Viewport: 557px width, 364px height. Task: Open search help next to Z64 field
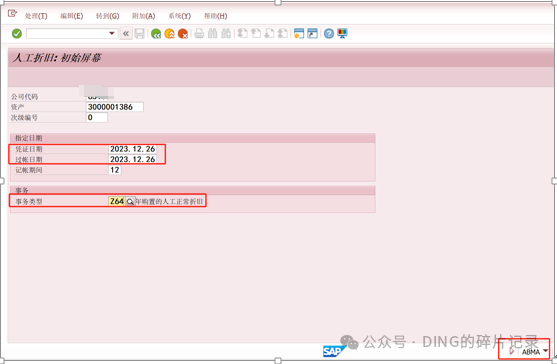[x=130, y=202]
